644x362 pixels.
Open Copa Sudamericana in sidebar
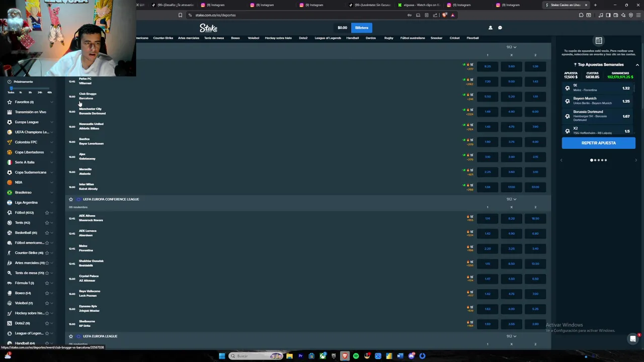coord(30,172)
